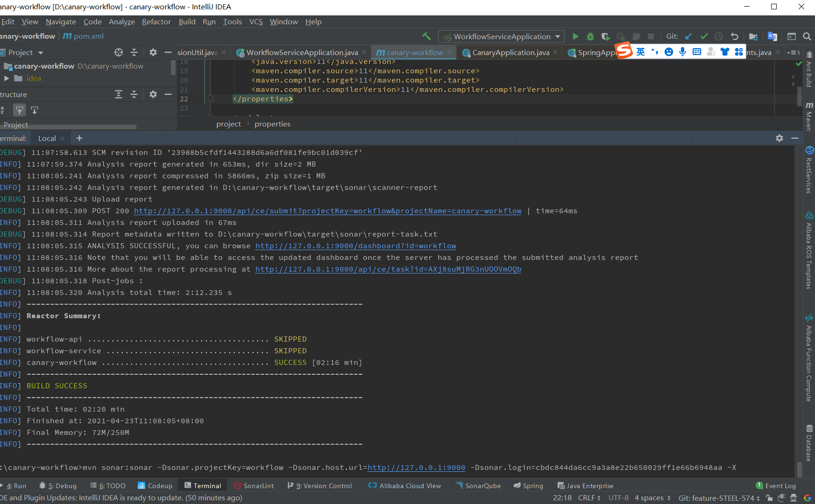Open Terminal panel gear settings
Image resolution: width=815 pixels, height=504 pixels.
[780, 138]
